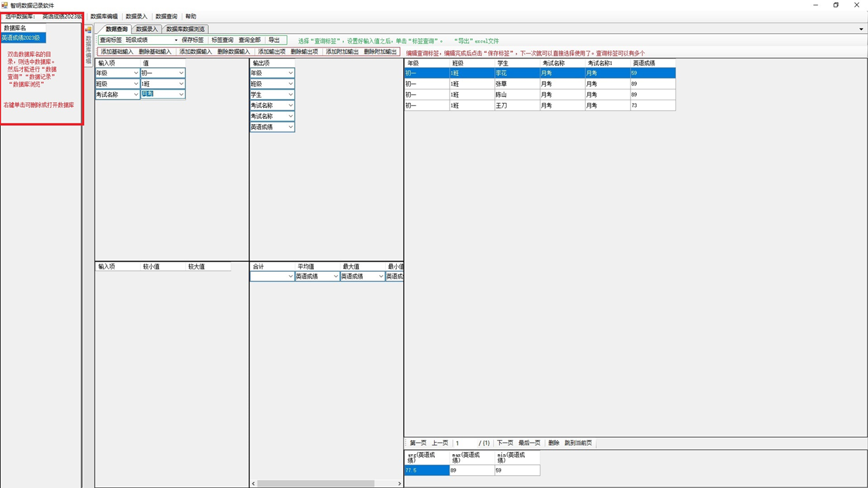The width and height of the screenshot is (868, 488).
Task: Click 添加基础输入 toolbar button
Action: tap(117, 52)
